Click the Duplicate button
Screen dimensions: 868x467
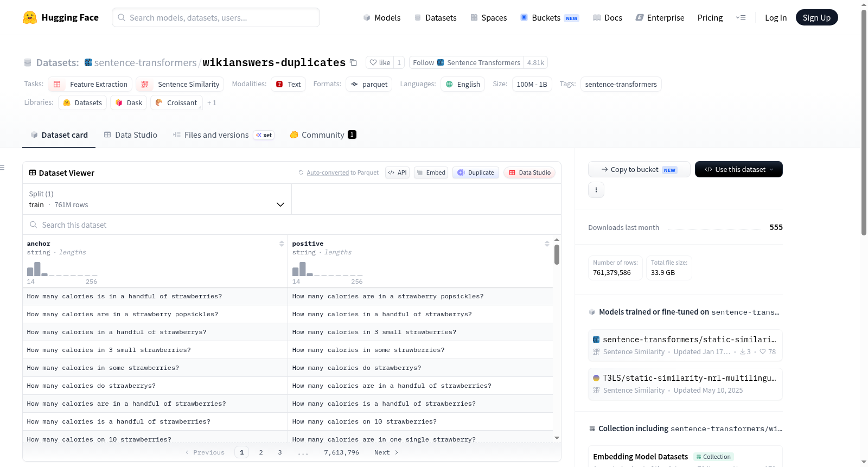point(475,172)
